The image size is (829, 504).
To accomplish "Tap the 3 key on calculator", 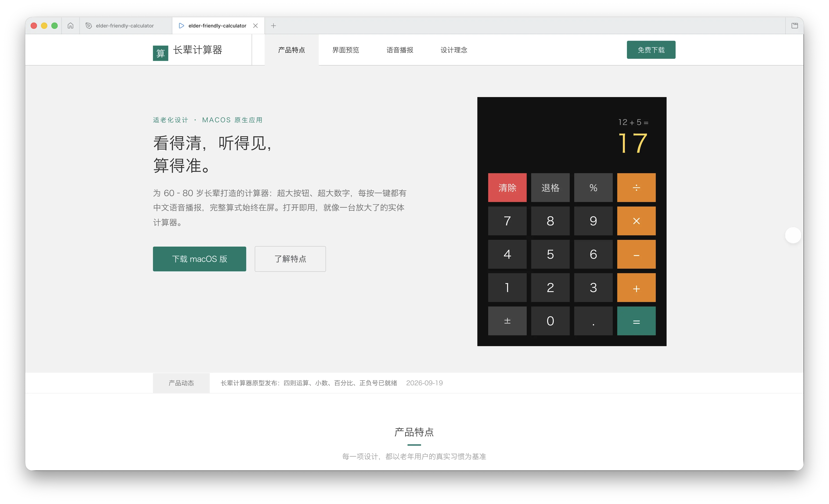I will coord(593,287).
